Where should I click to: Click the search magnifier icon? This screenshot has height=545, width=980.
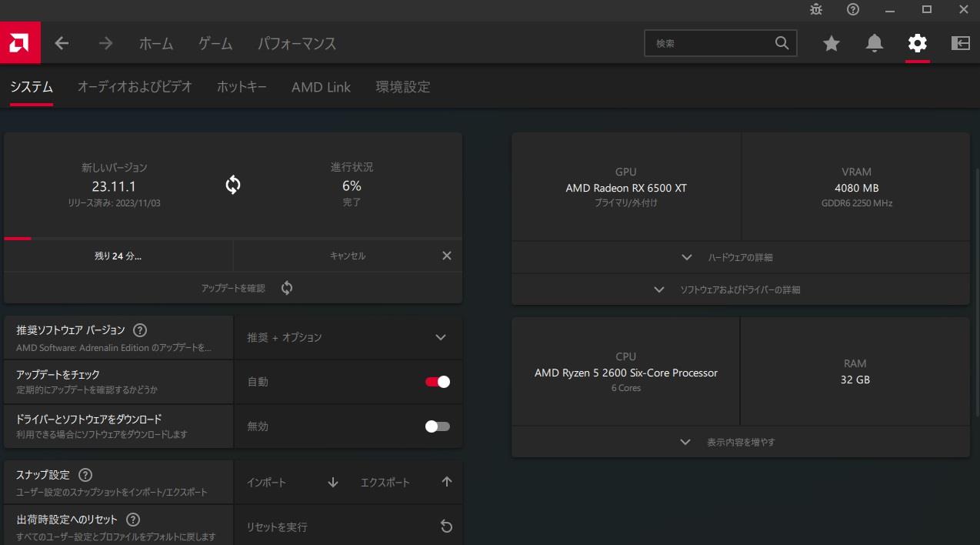coord(782,44)
